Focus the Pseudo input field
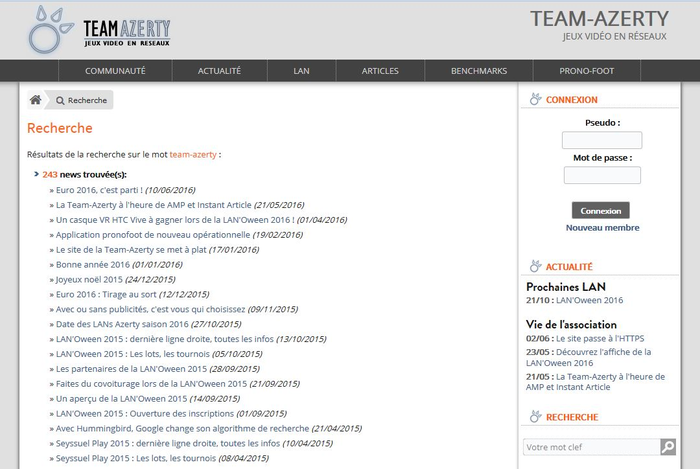This screenshot has width=700, height=469. 602,140
